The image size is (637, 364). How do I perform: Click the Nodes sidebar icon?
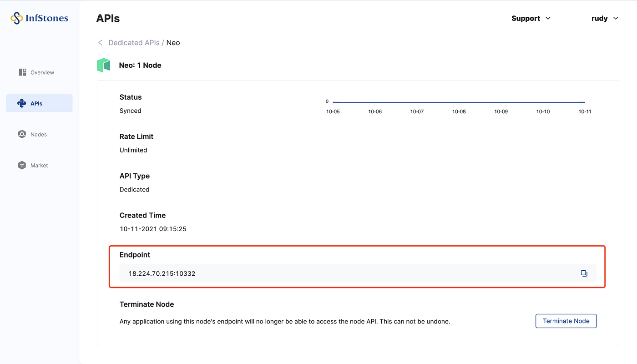[x=22, y=134]
